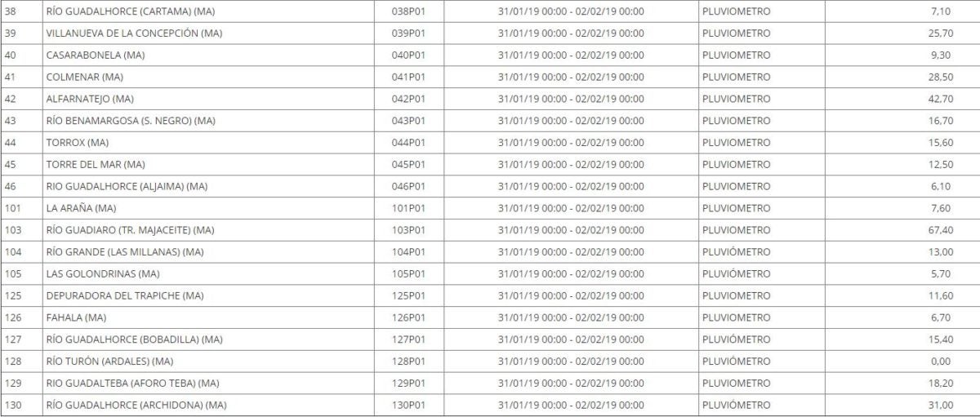980x417 pixels.
Task: Select the TORRE DEL MAR station name
Action: point(96,164)
